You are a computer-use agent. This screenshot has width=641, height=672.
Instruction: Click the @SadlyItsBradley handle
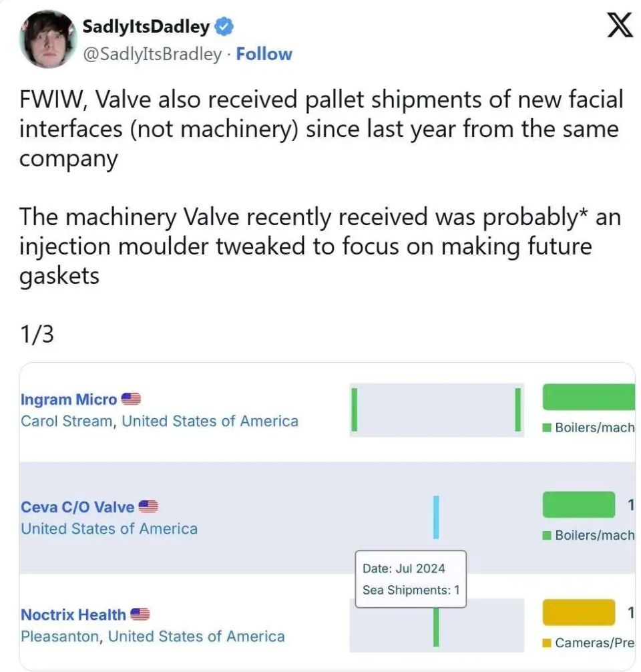(152, 54)
